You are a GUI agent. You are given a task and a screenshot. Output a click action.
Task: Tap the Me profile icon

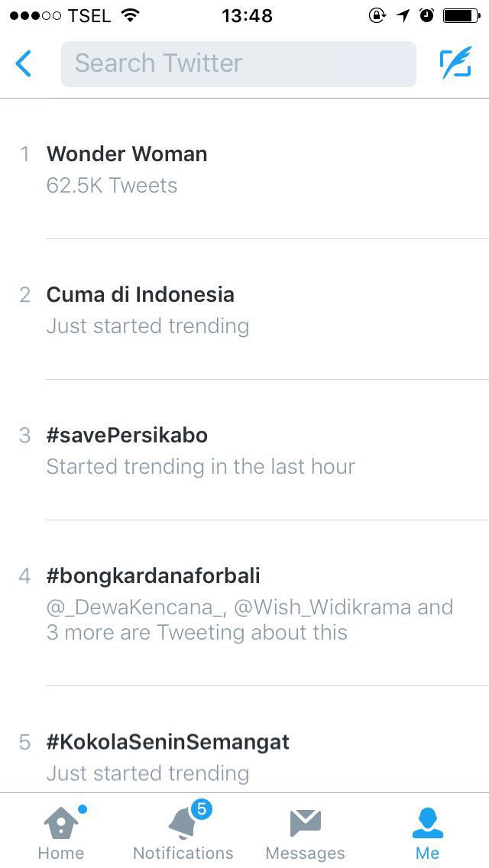click(428, 824)
